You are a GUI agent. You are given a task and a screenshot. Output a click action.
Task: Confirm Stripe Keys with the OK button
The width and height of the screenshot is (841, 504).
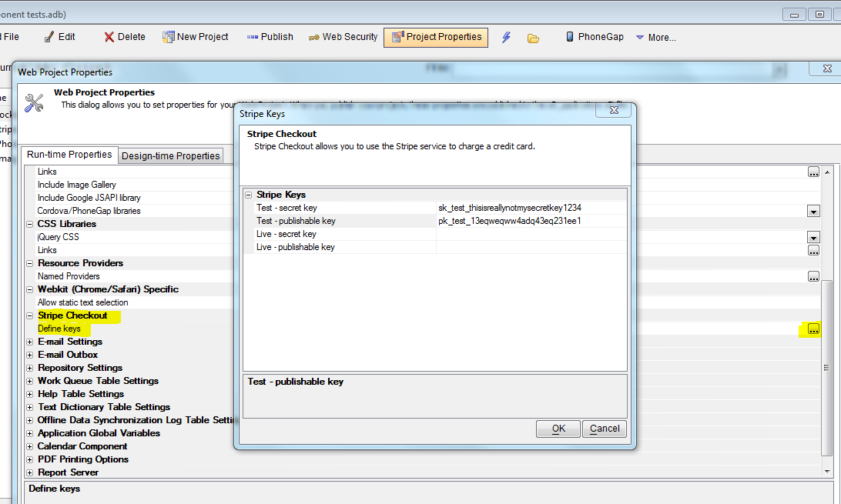[558, 429]
